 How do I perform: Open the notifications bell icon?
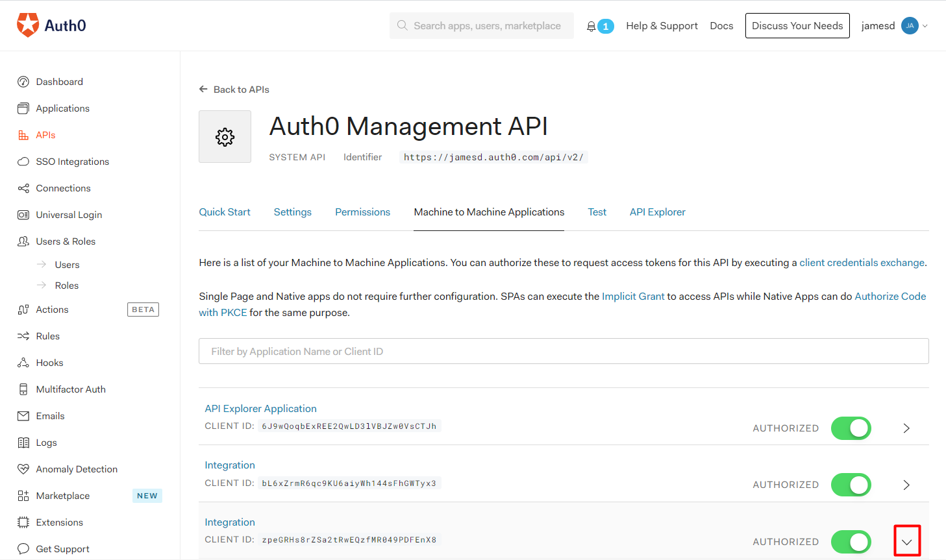tap(591, 26)
